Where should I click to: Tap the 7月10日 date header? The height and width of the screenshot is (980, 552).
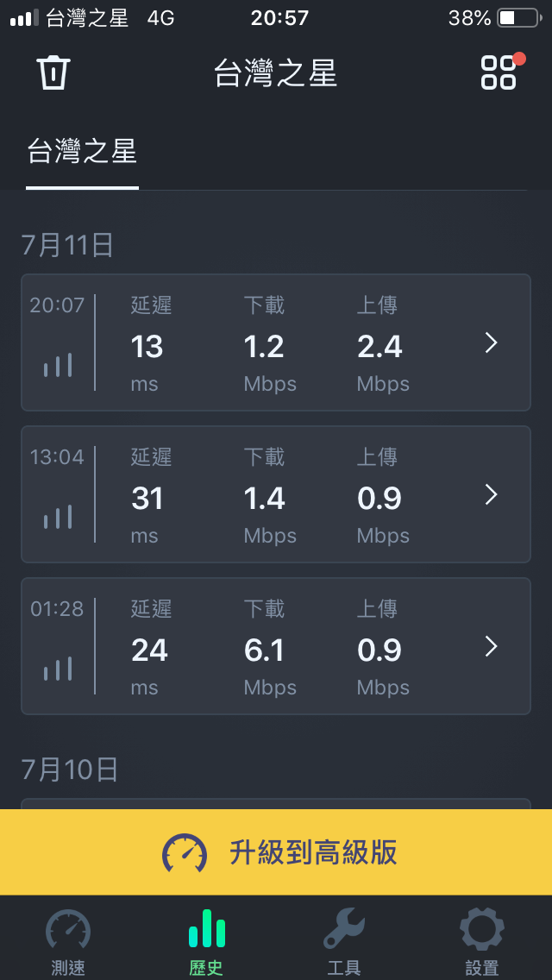pyautogui.click(x=69, y=770)
